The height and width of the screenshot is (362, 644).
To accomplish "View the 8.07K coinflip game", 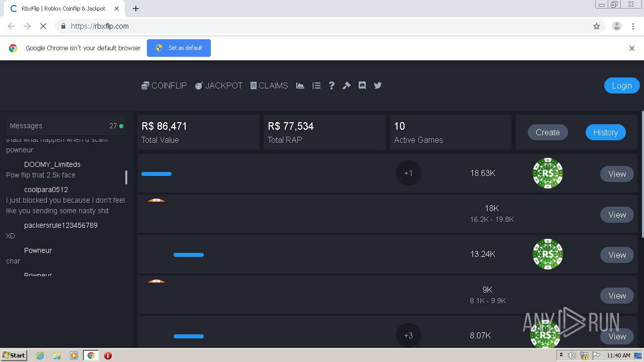I will click(x=617, y=336).
